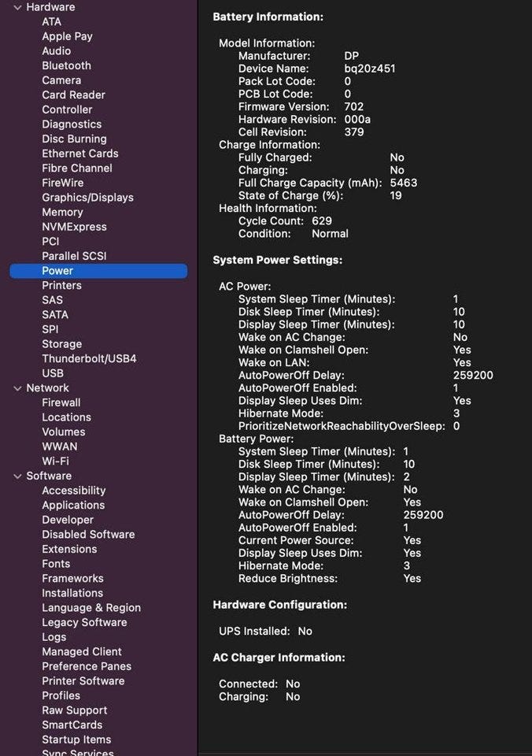Click the USB hardware item
532x756 pixels.
(53, 373)
